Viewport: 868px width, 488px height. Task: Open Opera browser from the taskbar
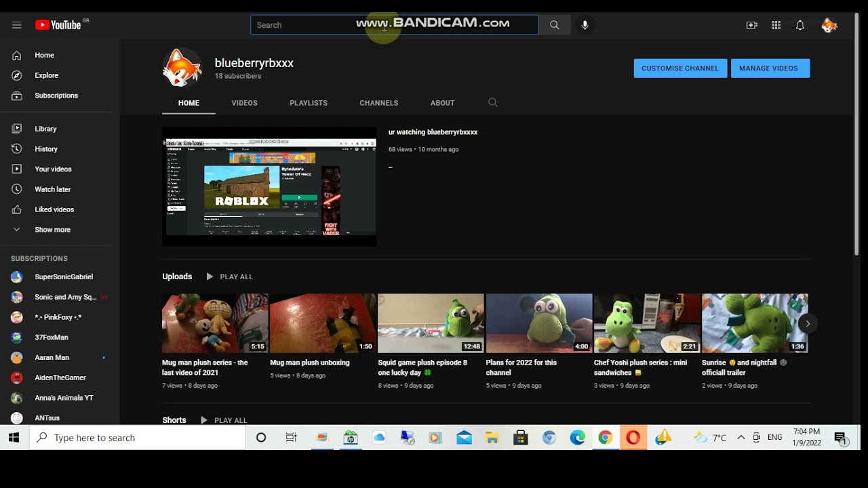(x=633, y=438)
